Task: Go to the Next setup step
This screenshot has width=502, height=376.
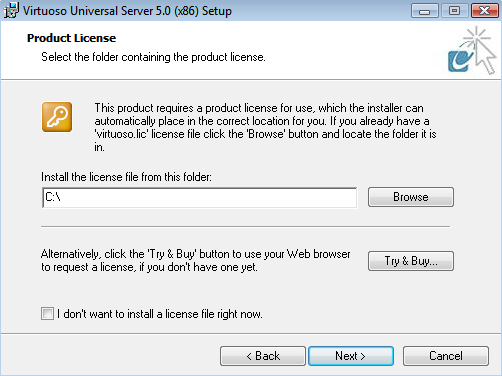Action: 351,356
